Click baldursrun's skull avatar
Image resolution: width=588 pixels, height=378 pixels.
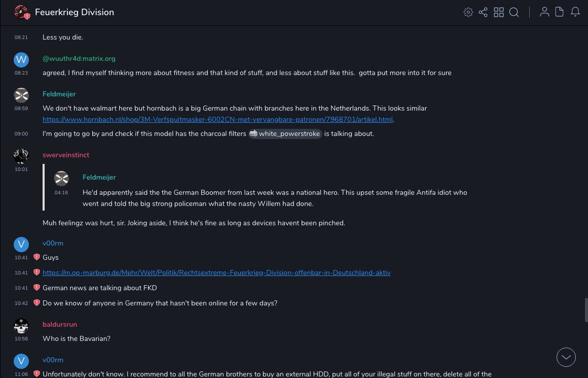point(21,325)
